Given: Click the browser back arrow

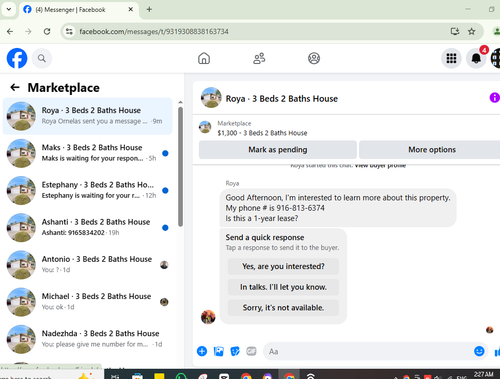Looking at the screenshot, I should coord(10,32).
